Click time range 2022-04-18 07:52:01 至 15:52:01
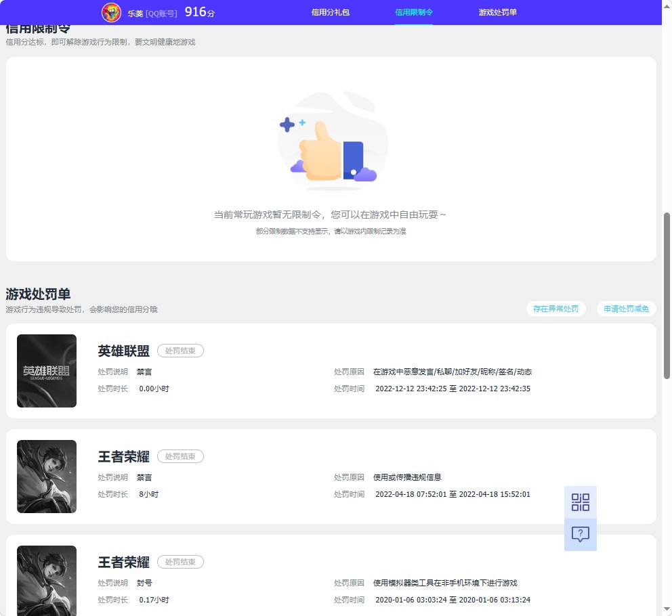 pyautogui.click(x=453, y=494)
